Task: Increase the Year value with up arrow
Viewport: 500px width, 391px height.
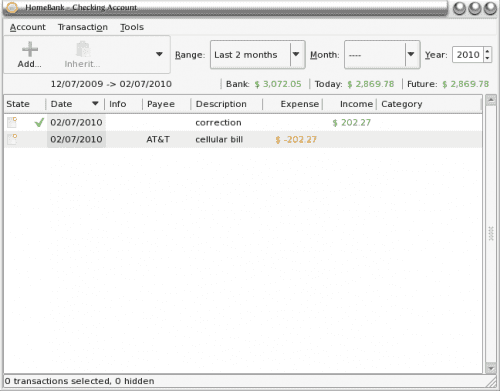Action: pos(487,51)
